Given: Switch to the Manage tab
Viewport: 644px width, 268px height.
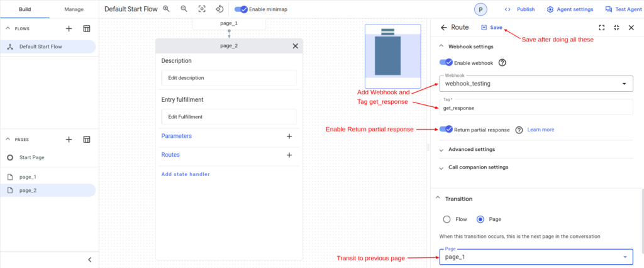Looking at the screenshot, I should (x=74, y=9).
